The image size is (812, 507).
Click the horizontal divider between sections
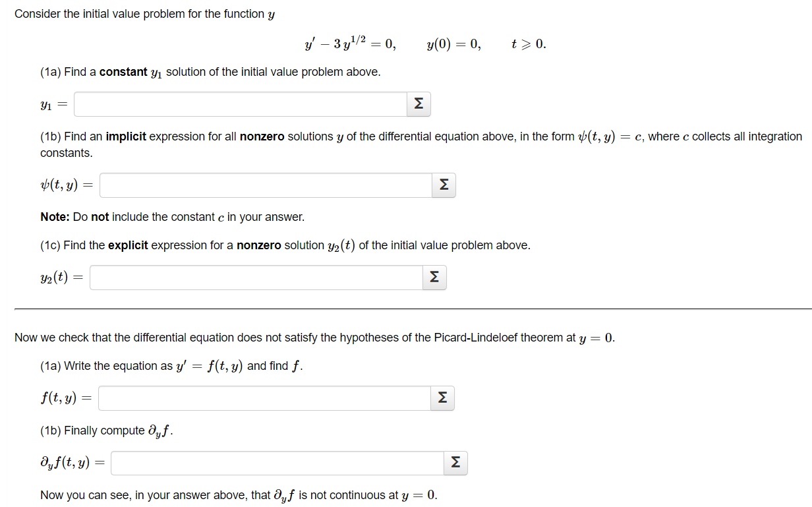(406, 309)
